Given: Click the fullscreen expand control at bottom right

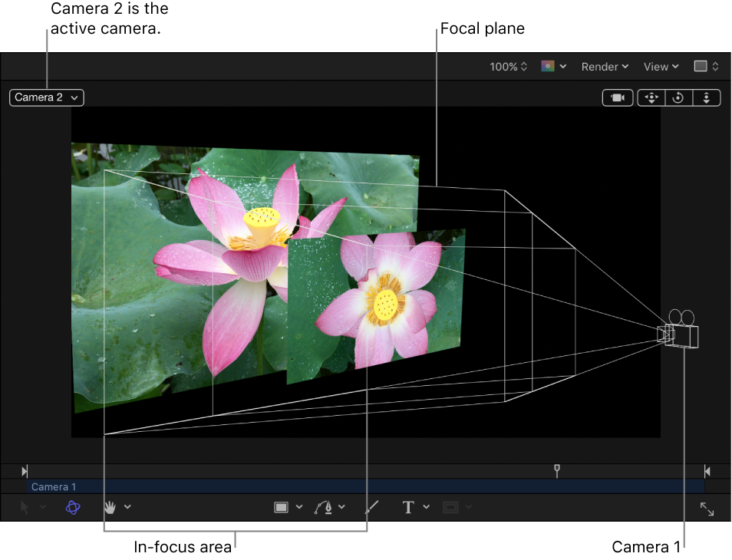Looking at the screenshot, I should point(705,507).
